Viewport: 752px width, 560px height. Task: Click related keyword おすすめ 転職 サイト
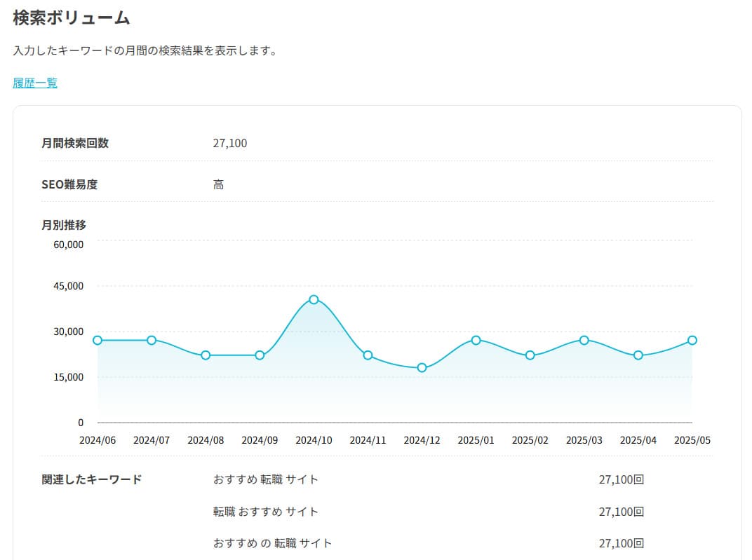(x=266, y=479)
